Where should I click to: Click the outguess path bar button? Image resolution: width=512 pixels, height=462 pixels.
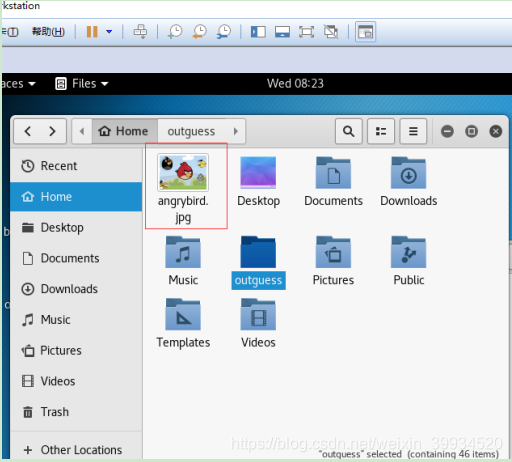pyautogui.click(x=191, y=131)
